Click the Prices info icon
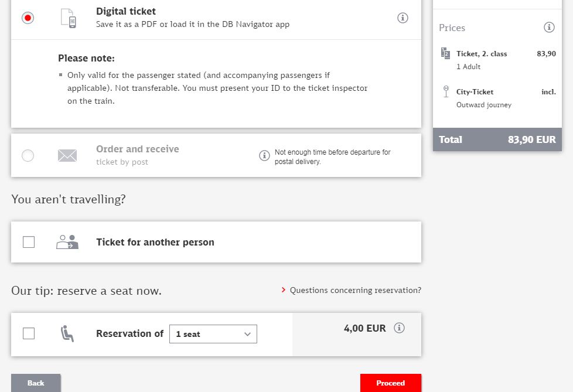Viewport: 573px width, 392px height. pyautogui.click(x=549, y=28)
